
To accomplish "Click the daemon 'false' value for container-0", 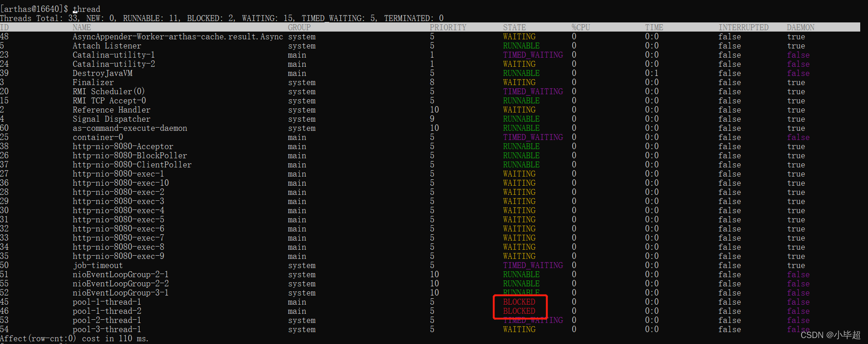I will click(798, 137).
